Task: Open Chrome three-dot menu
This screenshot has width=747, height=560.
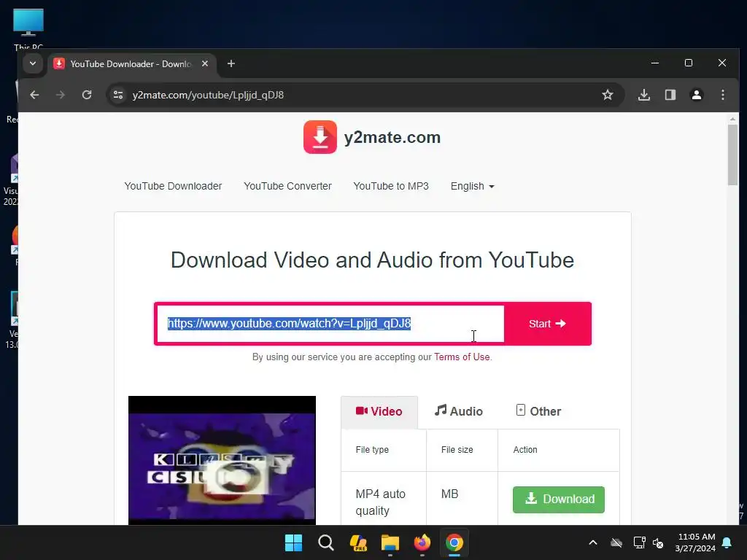Action: tap(723, 95)
